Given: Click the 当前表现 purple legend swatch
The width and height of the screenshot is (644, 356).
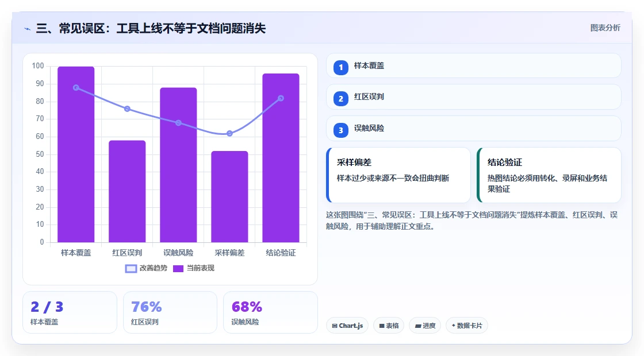Looking at the screenshot, I should pyautogui.click(x=178, y=269).
